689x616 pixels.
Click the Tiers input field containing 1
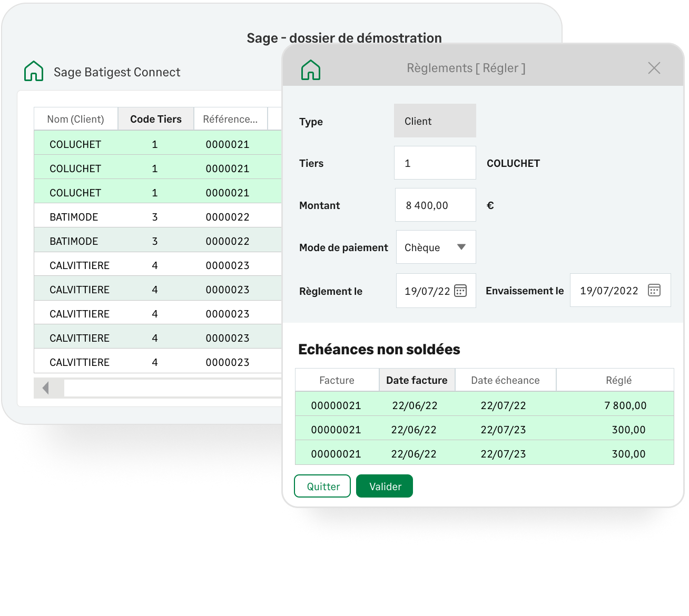pos(435,163)
